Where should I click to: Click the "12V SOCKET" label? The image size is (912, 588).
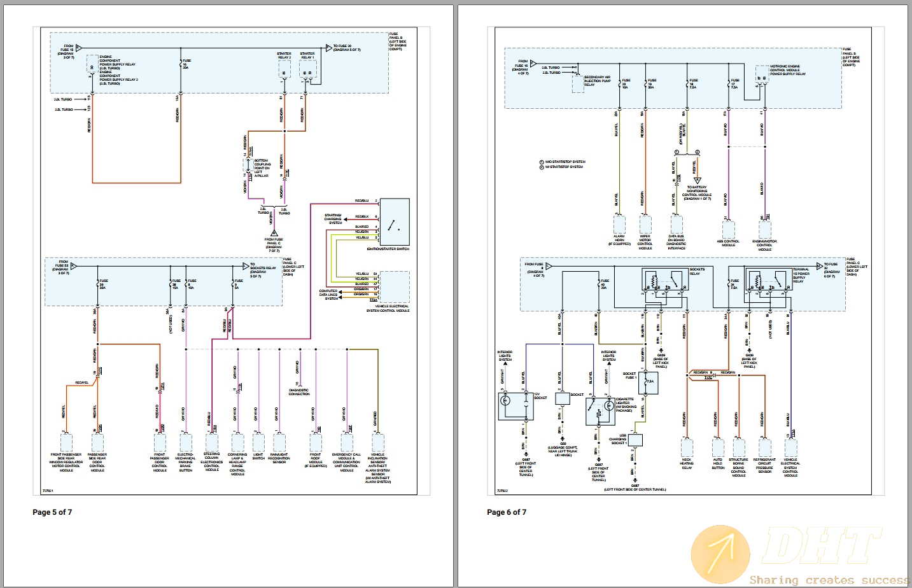click(540, 396)
